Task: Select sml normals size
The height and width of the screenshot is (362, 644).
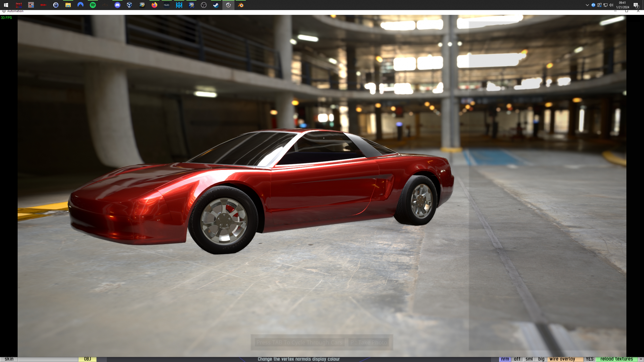Action: pyautogui.click(x=529, y=359)
